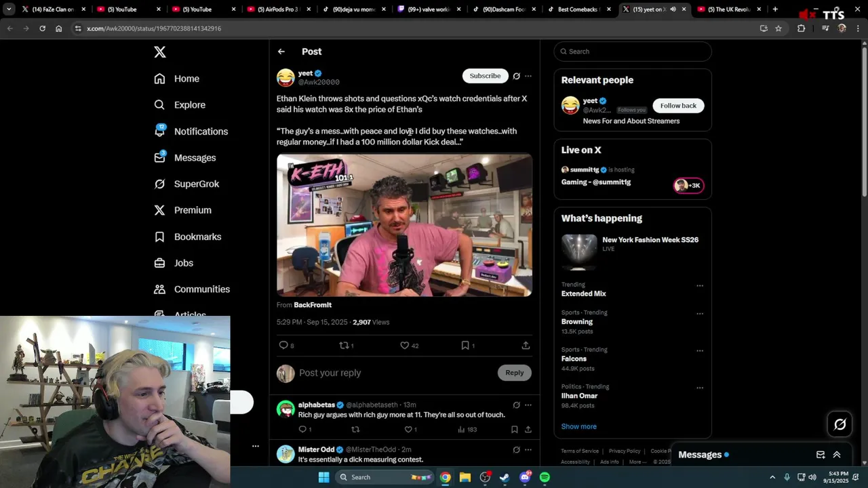Click the X Search box
The height and width of the screenshot is (488, 868).
pos(633,52)
